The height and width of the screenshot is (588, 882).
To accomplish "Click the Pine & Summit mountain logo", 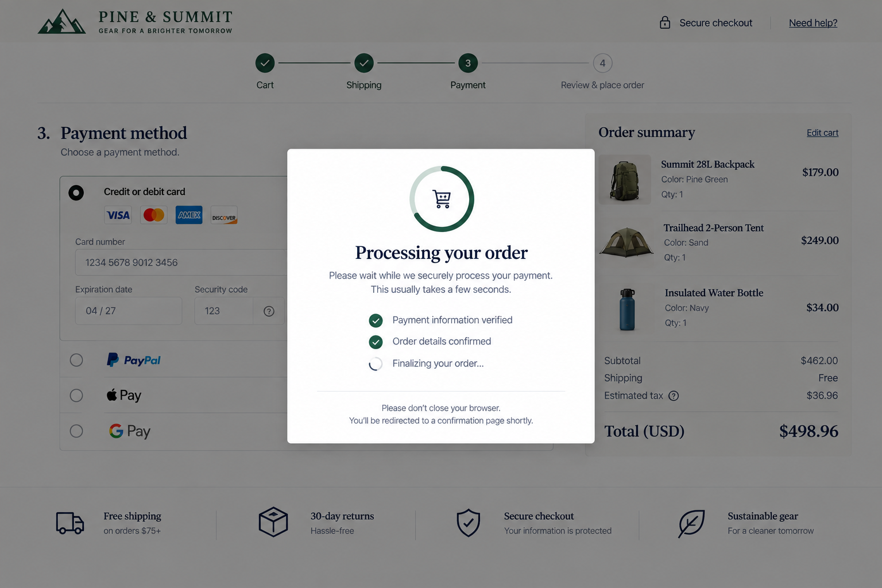I will (62, 21).
